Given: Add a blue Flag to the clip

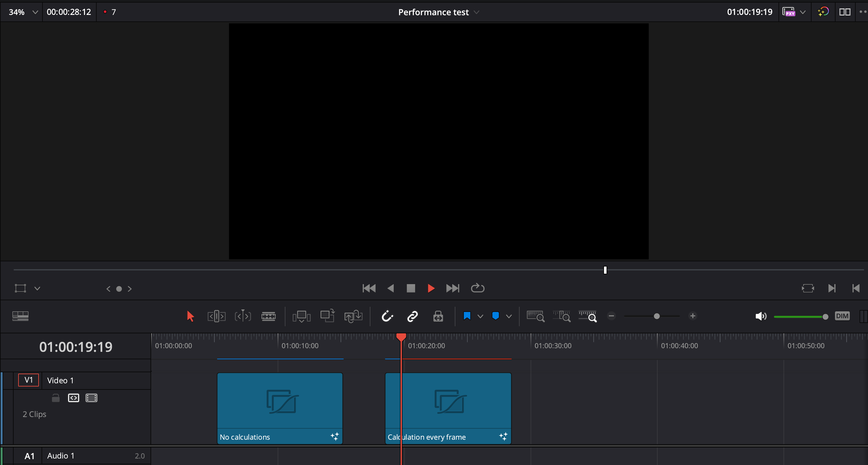Looking at the screenshot, I should [467, 316].
